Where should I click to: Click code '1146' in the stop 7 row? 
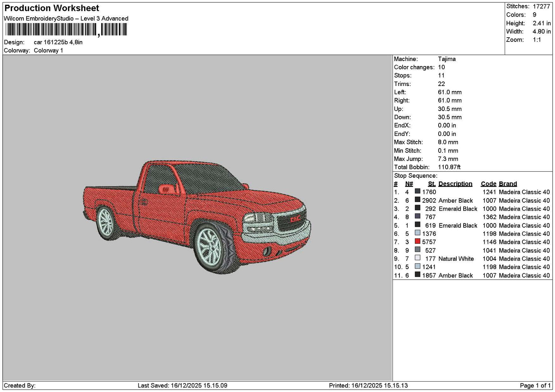click(489, 242)
